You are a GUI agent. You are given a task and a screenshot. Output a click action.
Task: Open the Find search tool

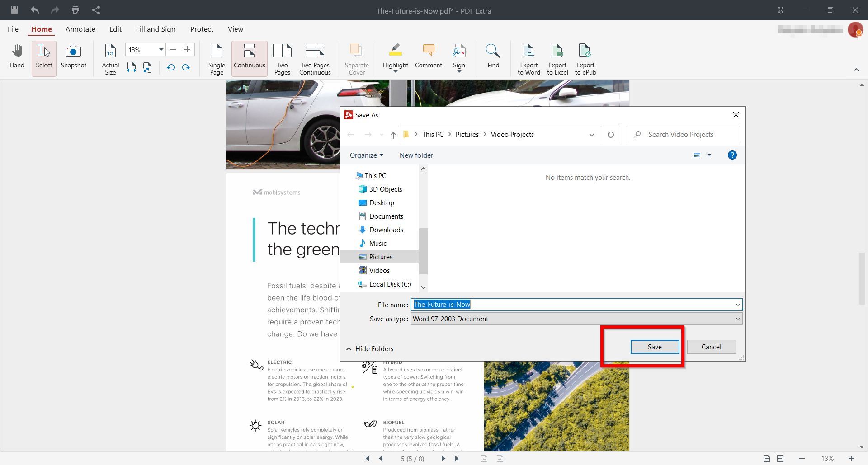pyautogui.click(x=493, y=57)
